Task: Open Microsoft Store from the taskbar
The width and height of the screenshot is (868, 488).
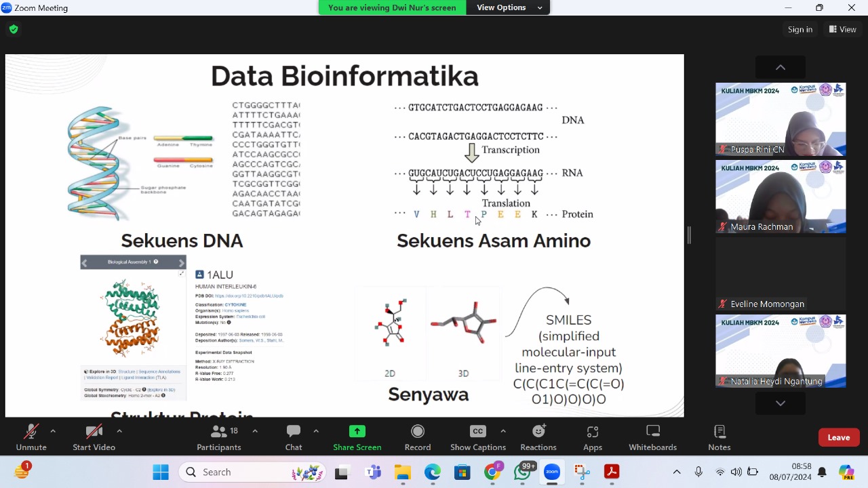Action: point(462,472)
